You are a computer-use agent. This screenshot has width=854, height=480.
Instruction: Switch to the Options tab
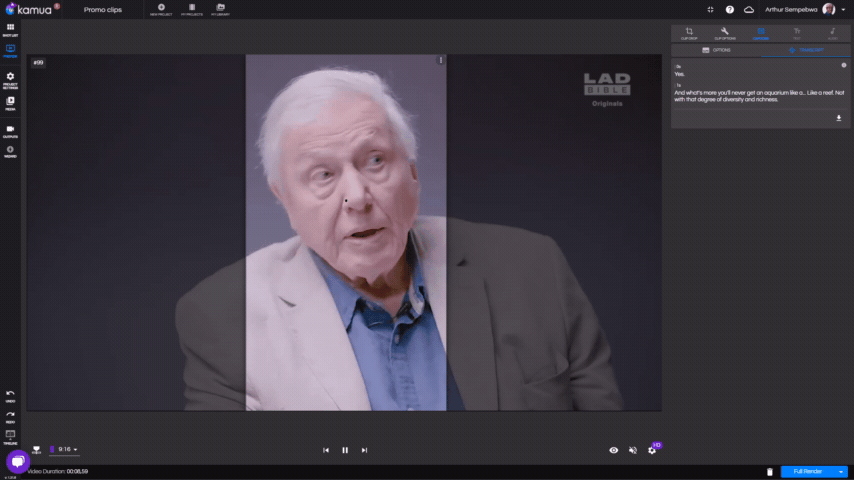pos(717,49)
